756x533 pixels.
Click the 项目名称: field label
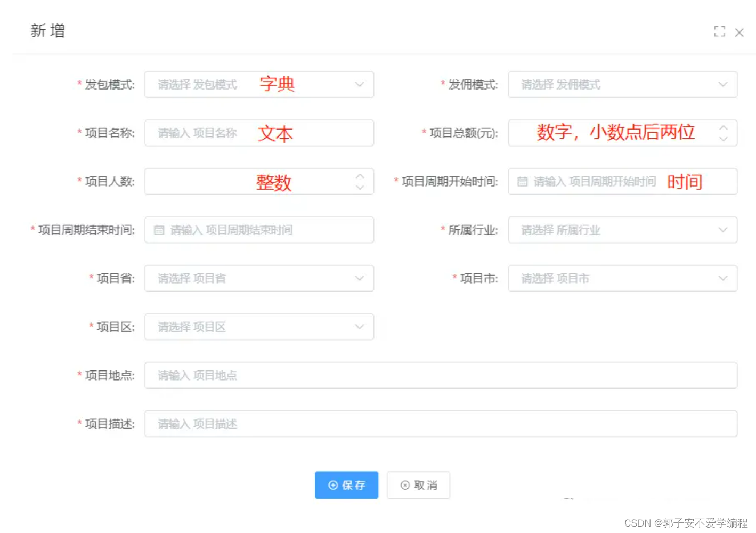coord(109,133)
